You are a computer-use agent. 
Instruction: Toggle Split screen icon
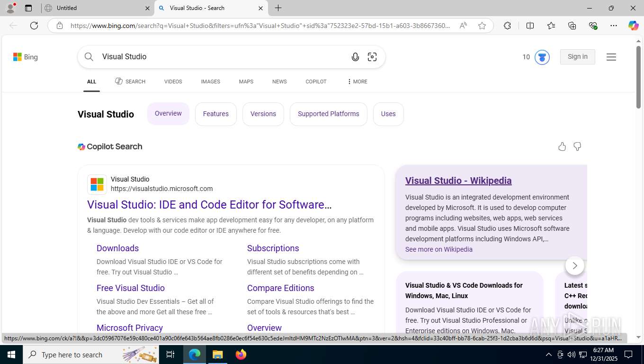[530, 26]
